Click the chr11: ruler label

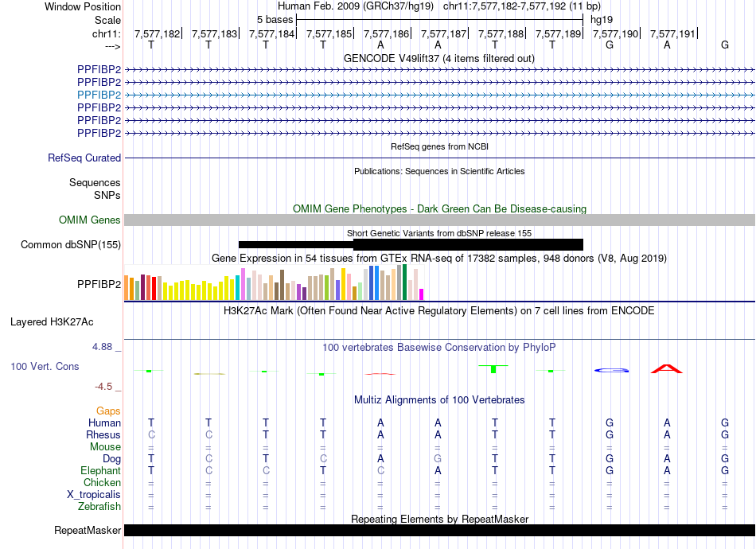pyautogui.click(x=106, y=33)
